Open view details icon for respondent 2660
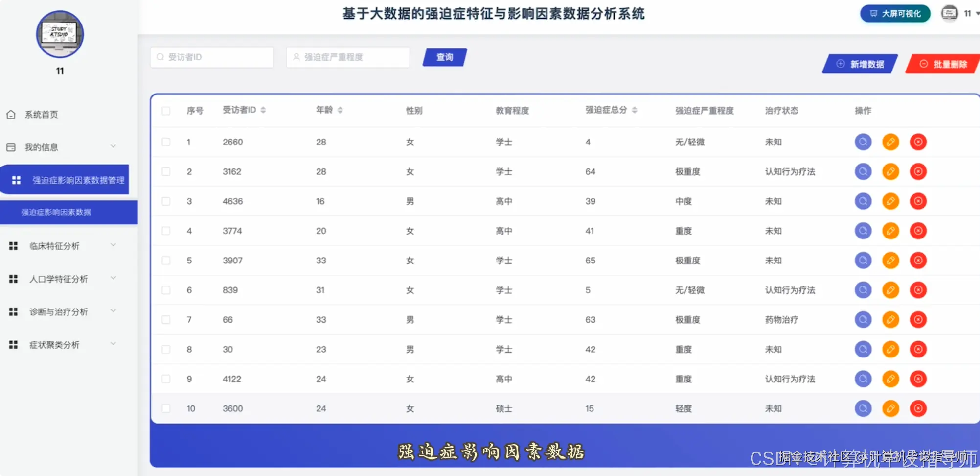 [x=863, y=142]
